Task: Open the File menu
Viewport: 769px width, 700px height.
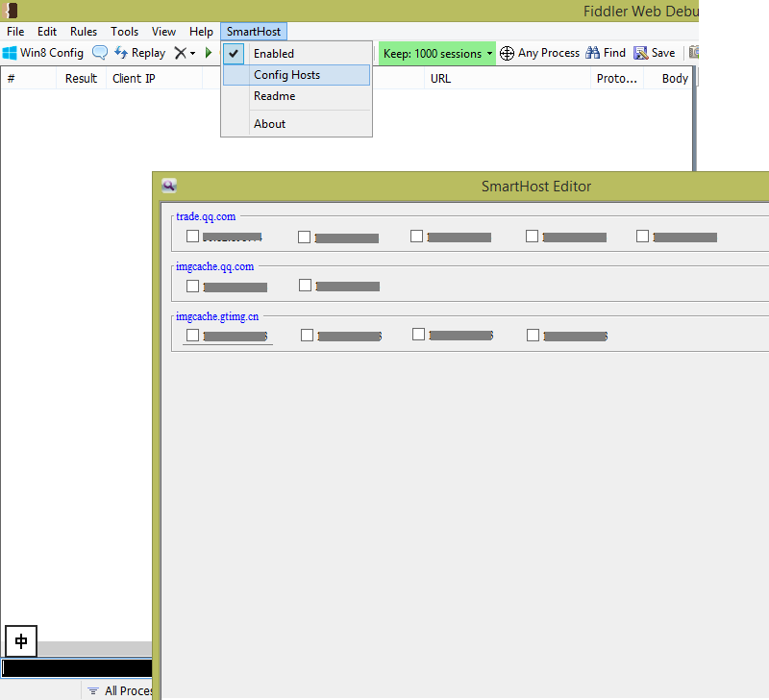Action: pos(15,32)
